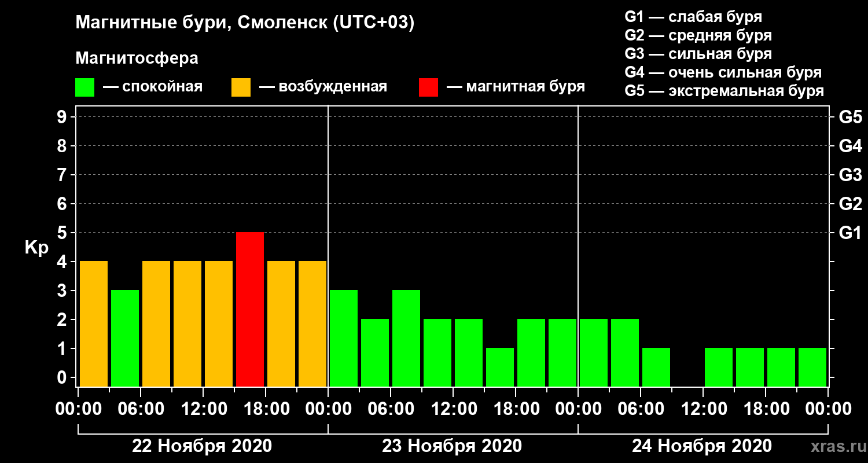Click the first '00:00' label starting 22 Ноября

click(x=78, y=409)
